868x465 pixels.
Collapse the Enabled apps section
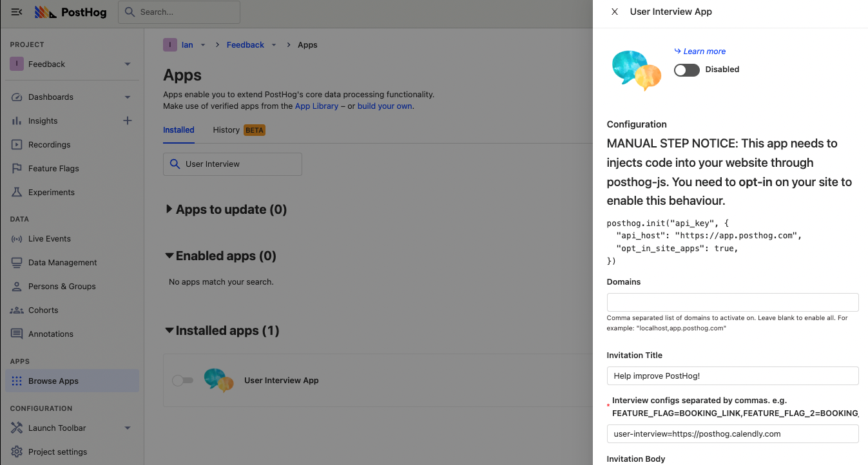tap(169, 256)
